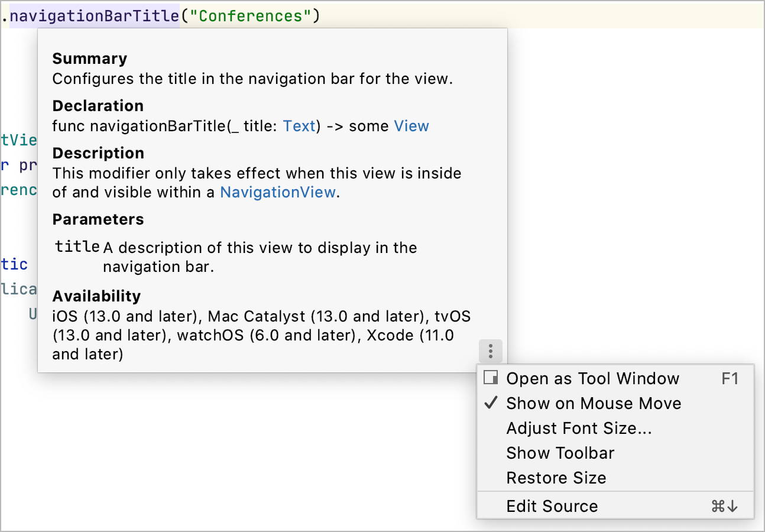
Task: Click the Parameters section heading
Action: (x=98, y=219)
